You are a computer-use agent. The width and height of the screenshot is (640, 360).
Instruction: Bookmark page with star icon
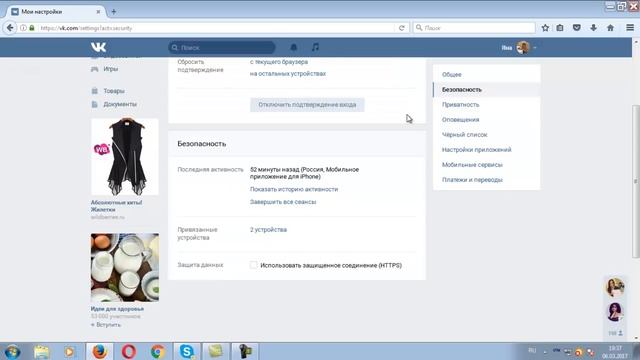(545, 28)
